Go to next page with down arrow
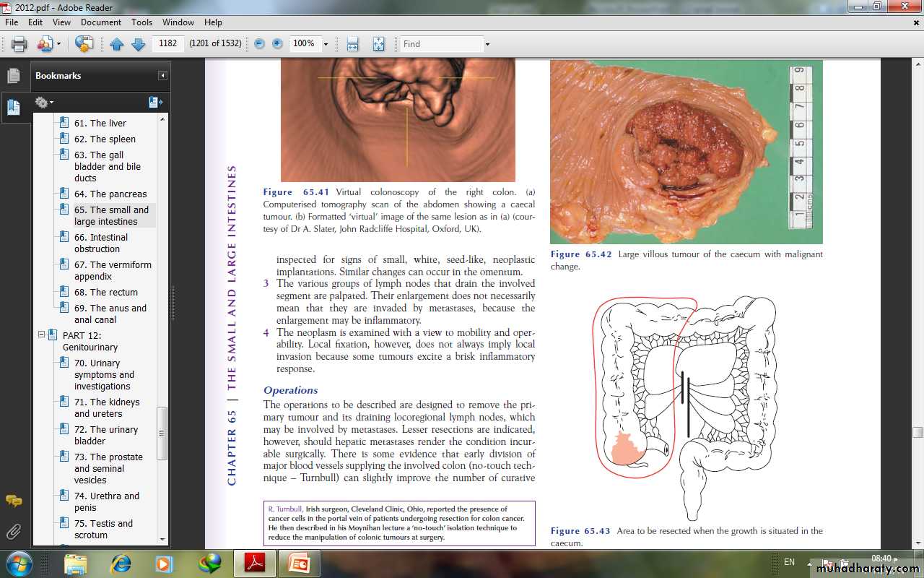This screenshot has height=578, width=924. (x=139, y=44)
